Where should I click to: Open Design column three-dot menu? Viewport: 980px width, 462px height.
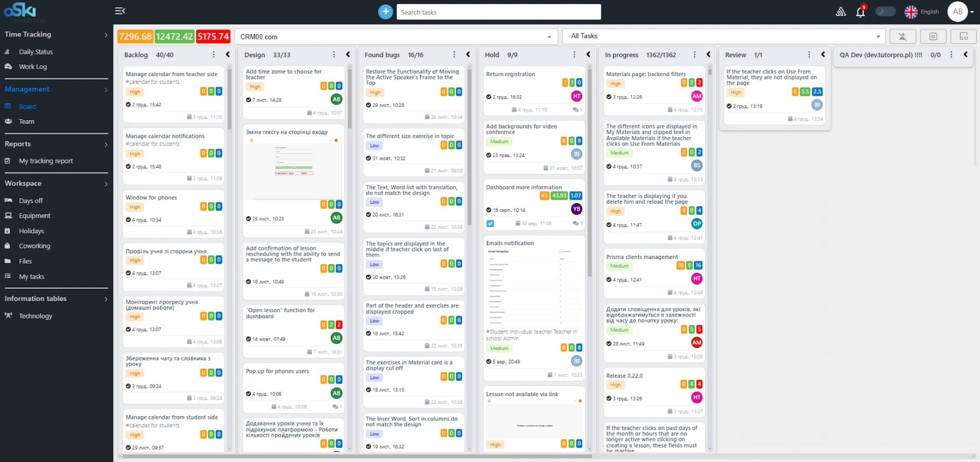point(334,54)
